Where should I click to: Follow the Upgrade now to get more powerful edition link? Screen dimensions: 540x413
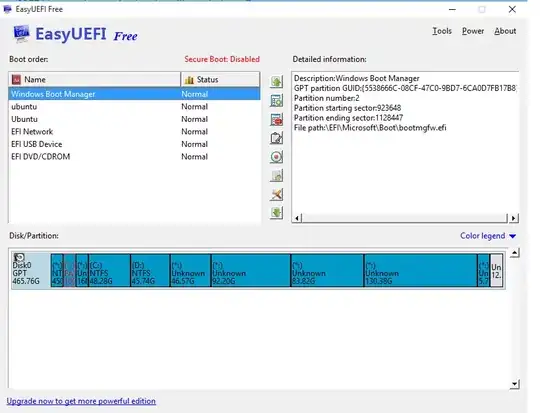[x=81, y=401]
